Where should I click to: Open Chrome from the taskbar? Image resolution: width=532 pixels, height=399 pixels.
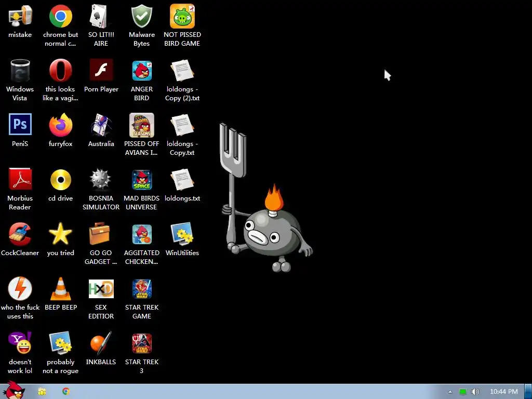66,391
